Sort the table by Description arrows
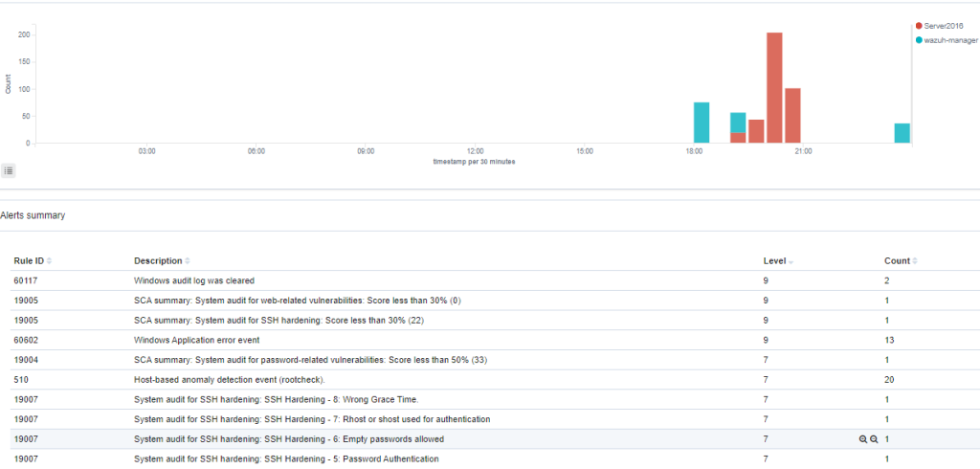Viewport: 980px width, 469px height. (x=188, y=260)
